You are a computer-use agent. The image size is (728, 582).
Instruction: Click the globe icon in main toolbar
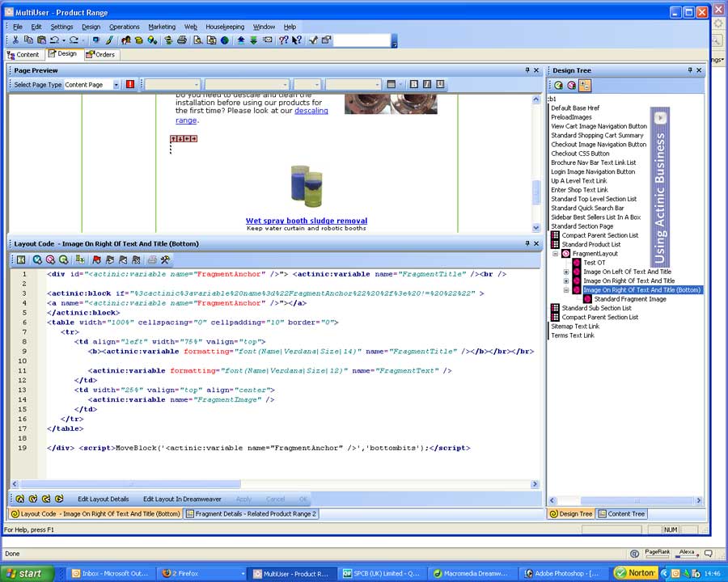[224, 40]
